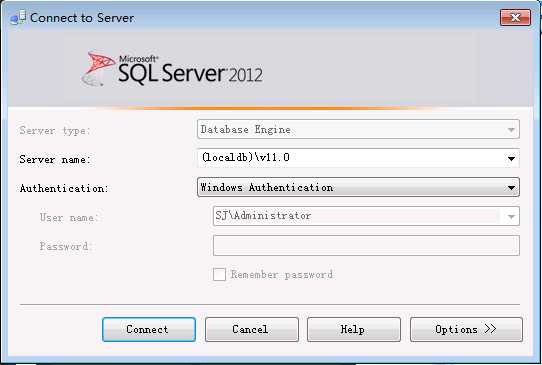Click the Authentication: label
542x365 pixels.
(64, 188)
